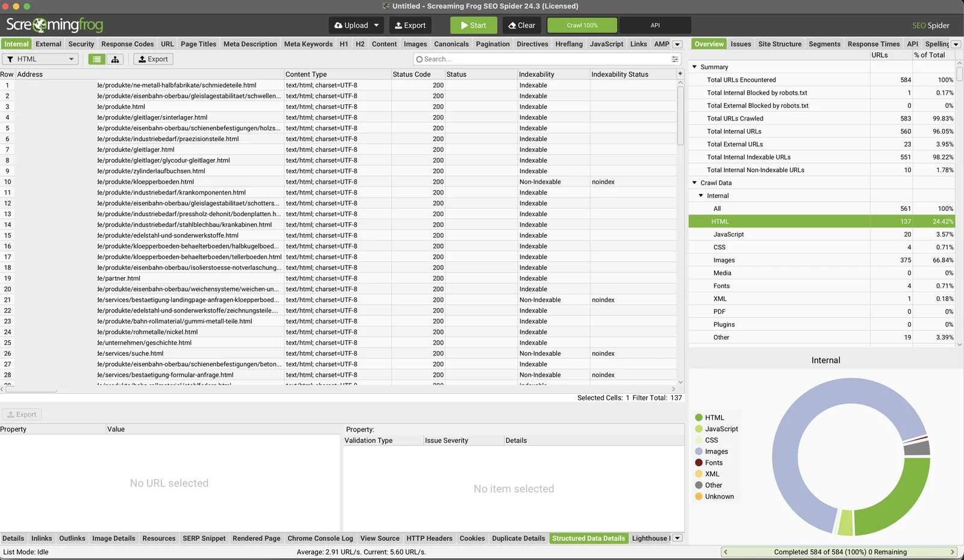Select the Images row under Internal

click(822, 260)
